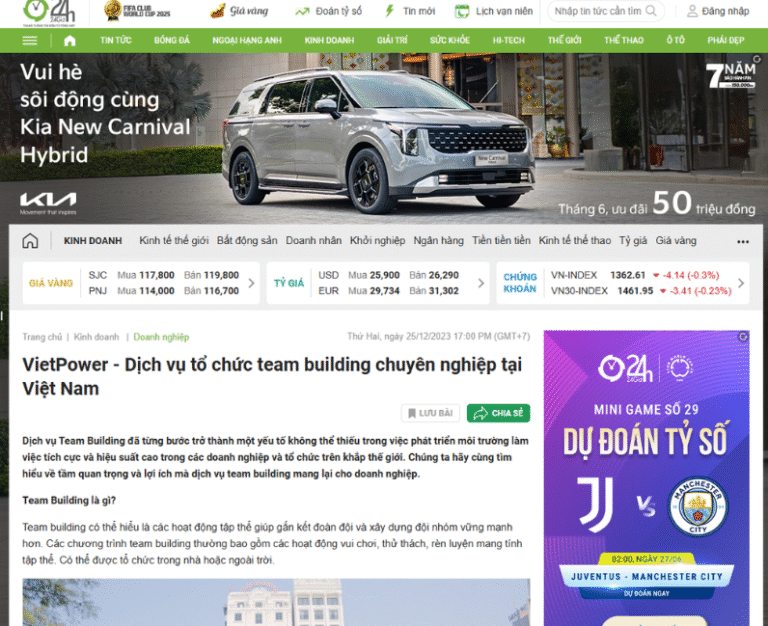This screenshot has height=626, width=768.
Task: Select Ngân hàng tab
Action: point(438,241)
